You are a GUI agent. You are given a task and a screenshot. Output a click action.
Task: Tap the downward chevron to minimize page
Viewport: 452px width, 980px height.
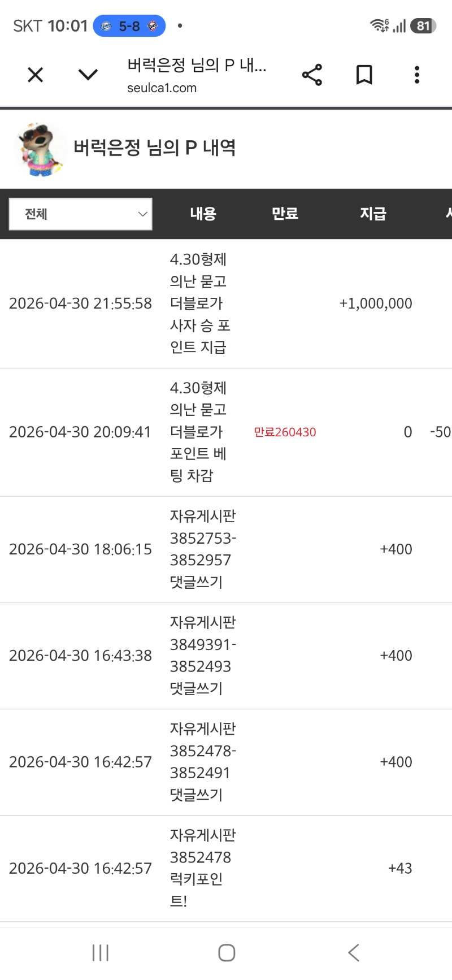88,75
